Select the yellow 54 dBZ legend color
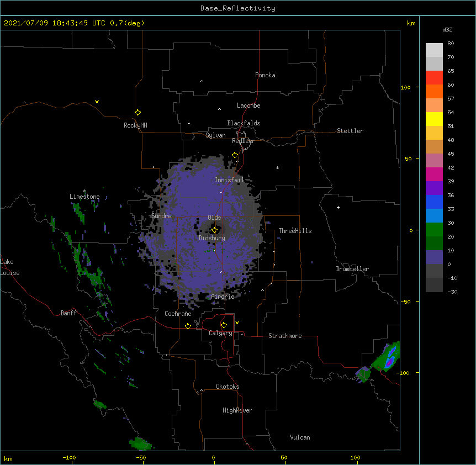The width and height of the screenshot is (476, 465). 434,119
